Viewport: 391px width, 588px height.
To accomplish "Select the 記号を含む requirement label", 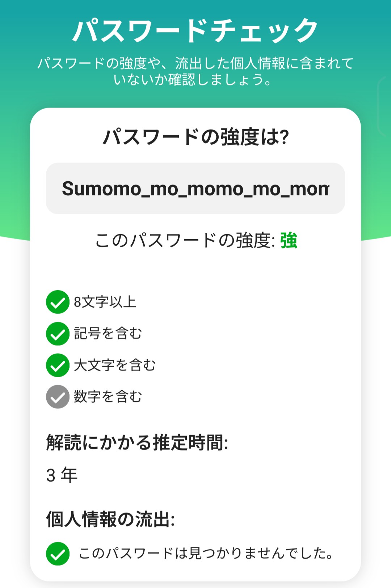I will click(108, 333).
